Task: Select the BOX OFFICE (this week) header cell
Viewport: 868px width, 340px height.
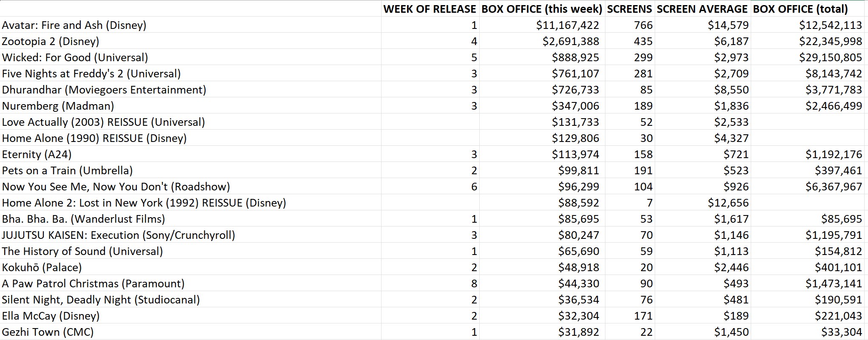Action: coord(542,9)
